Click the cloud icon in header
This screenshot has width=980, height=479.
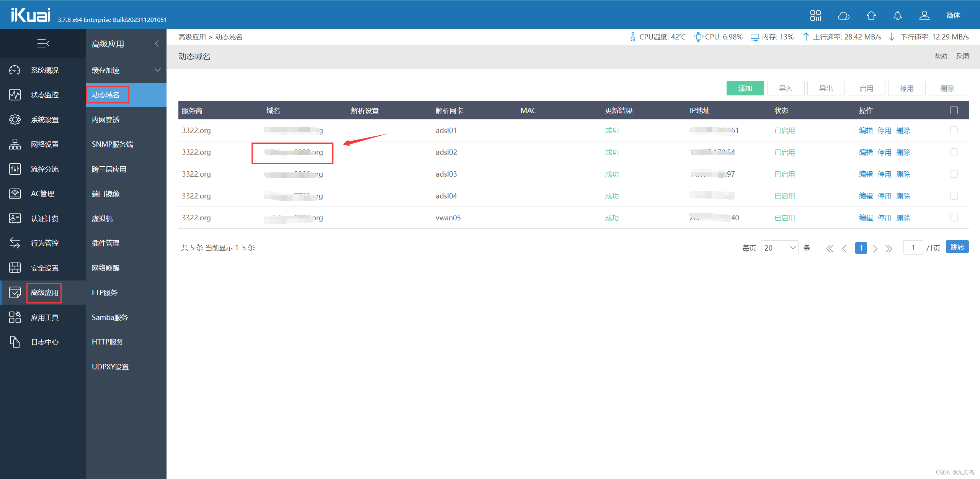pyautogui.click(x=843, y=16)
